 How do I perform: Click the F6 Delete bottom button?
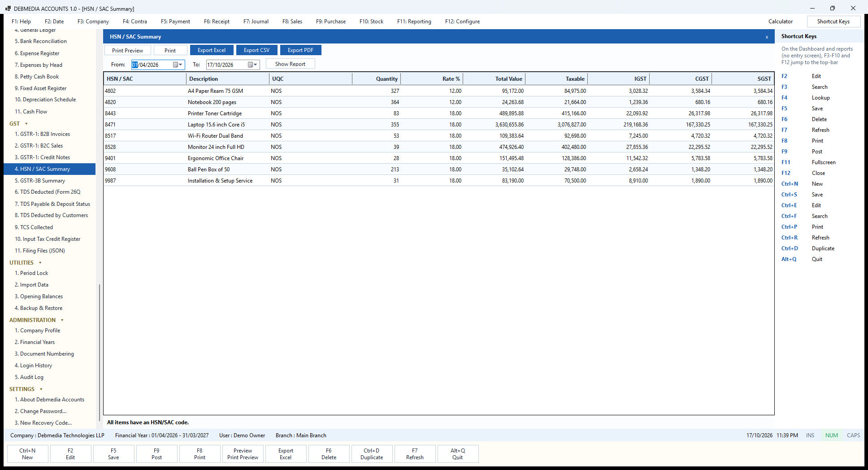(329, 454)
